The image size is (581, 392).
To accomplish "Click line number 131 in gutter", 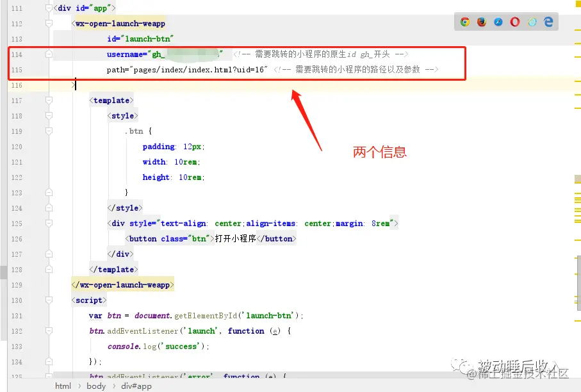I will point(17,316).
